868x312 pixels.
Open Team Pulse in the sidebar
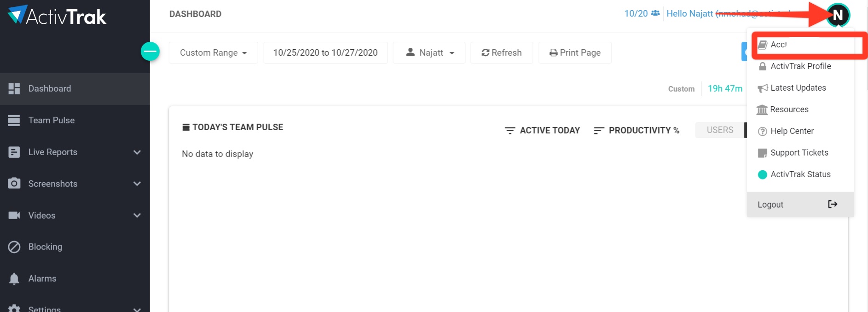pyautogui.click(x=75, y=120)
